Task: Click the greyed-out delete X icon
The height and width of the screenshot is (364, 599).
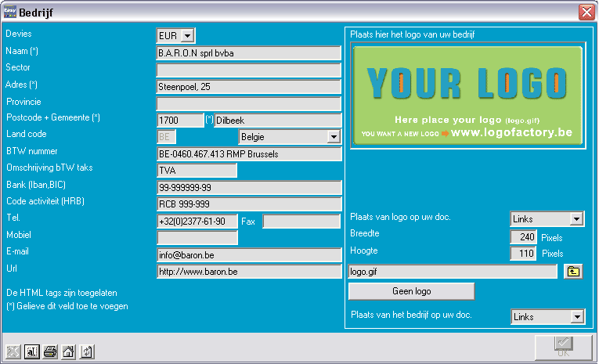Action: (14, 351)
